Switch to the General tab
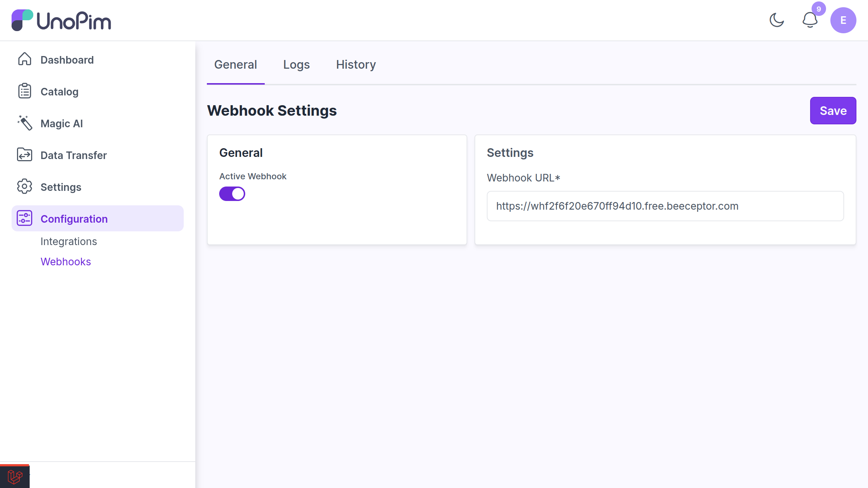Viewport: 868px width, 488px height. 235,65
